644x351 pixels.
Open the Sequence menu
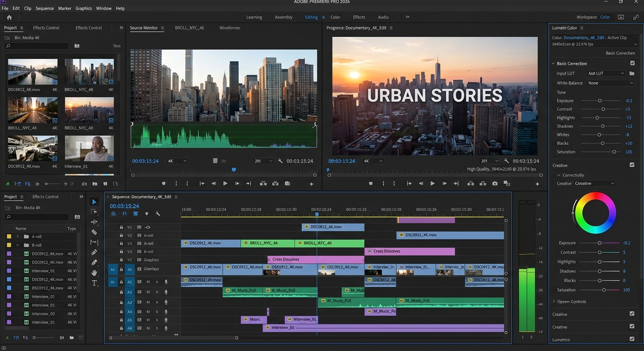tap(44, 8)
